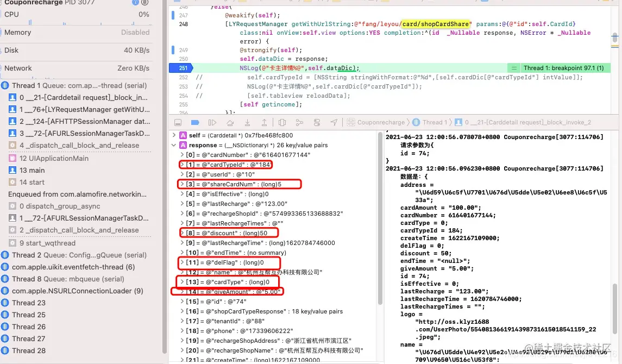Deactivate breakpoints with the blue breakpoint icon

click(x=195, y=123)
